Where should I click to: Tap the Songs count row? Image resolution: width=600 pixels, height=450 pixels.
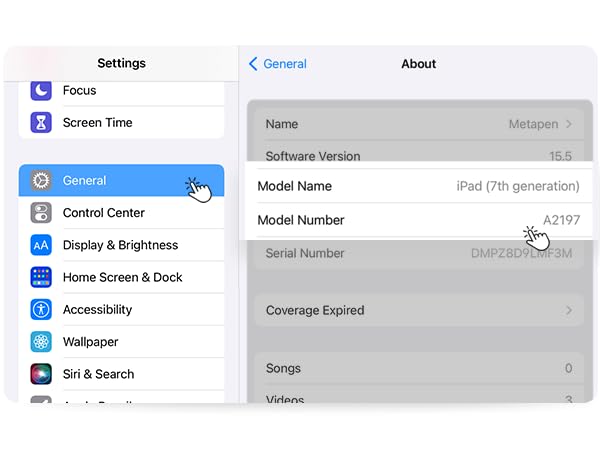coord(418,368)
